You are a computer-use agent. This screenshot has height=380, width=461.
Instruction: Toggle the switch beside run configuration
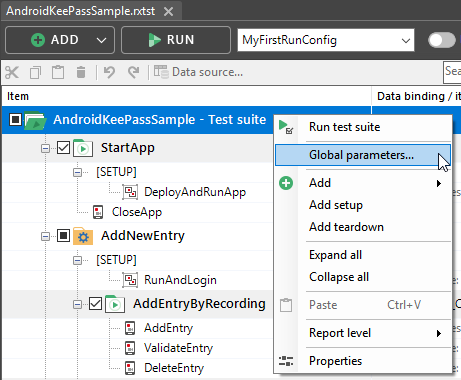tap(442, 40)
